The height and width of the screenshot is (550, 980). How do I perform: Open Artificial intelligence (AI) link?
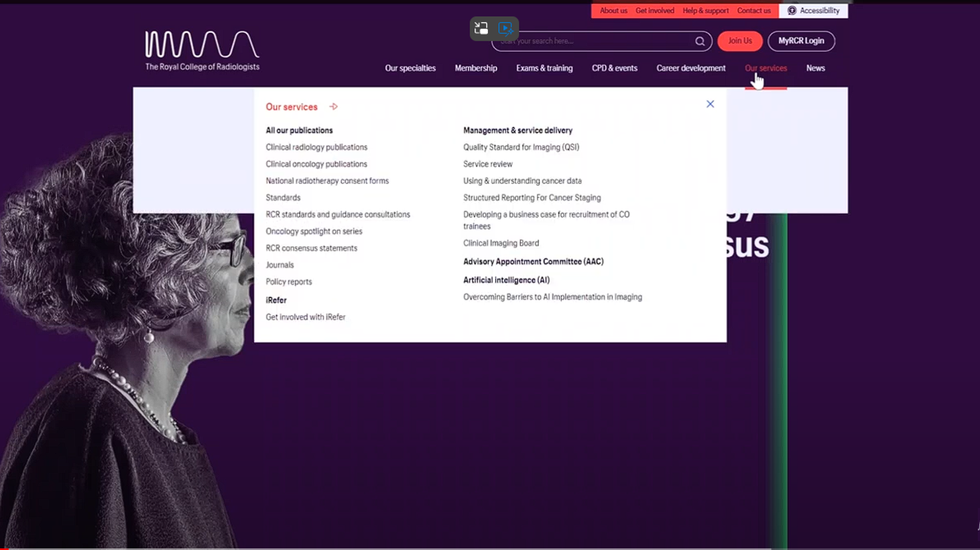tap(506, 280)
